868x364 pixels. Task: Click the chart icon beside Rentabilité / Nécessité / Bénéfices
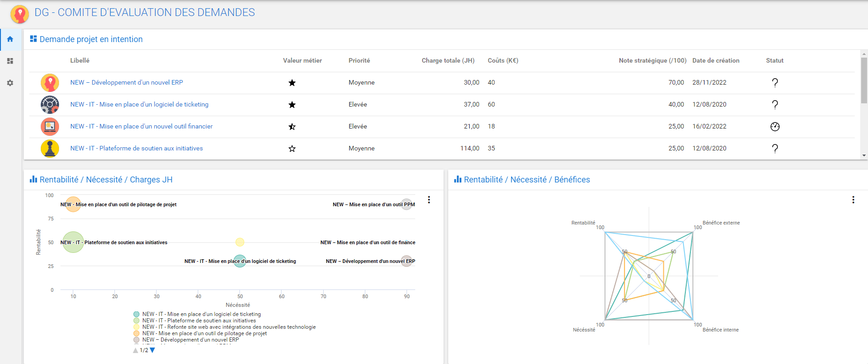(x=458, y=179)
